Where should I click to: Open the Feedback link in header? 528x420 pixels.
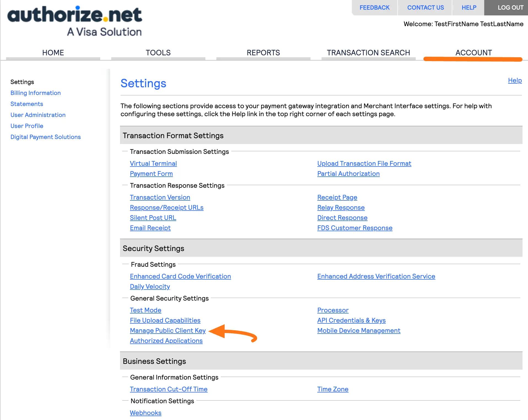(374, 8)
